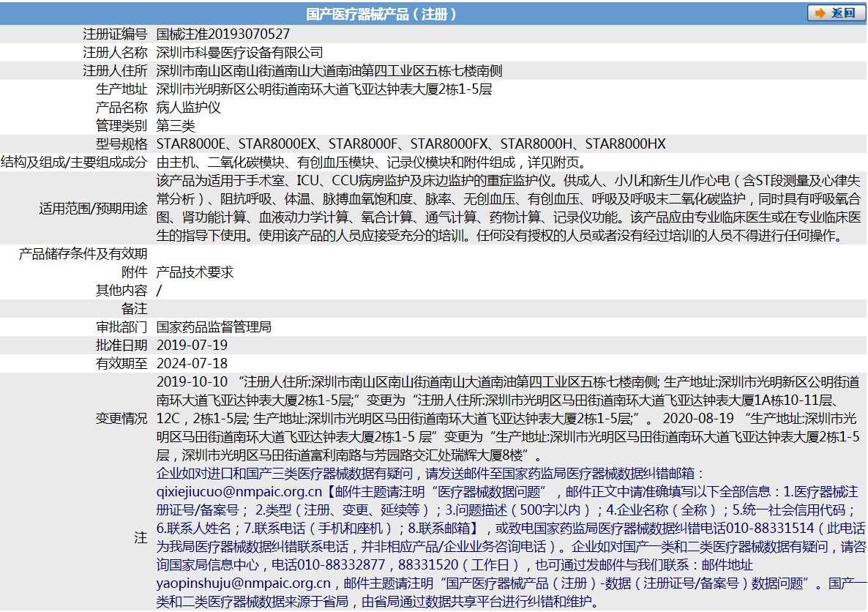The width and height of the screenshot is (868, 612).
Task: Click the label 结构及组成/主要组成成分
Action: 74,162
